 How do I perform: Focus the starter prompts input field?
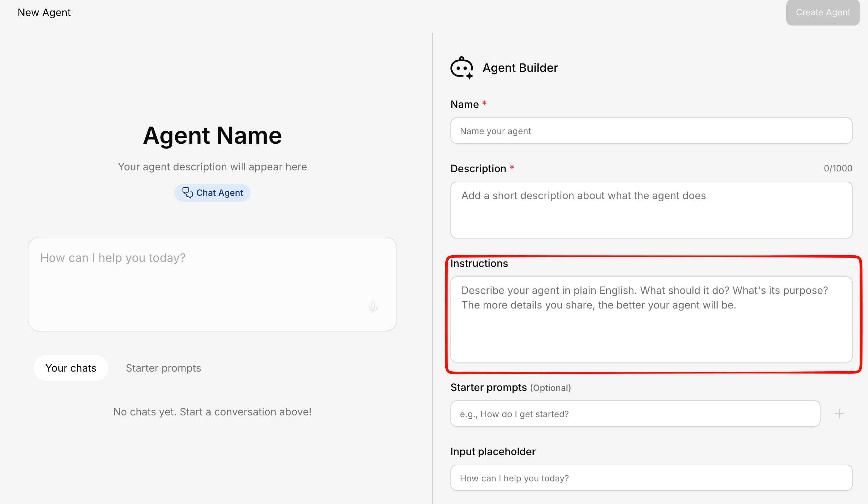tap(635, 414)
